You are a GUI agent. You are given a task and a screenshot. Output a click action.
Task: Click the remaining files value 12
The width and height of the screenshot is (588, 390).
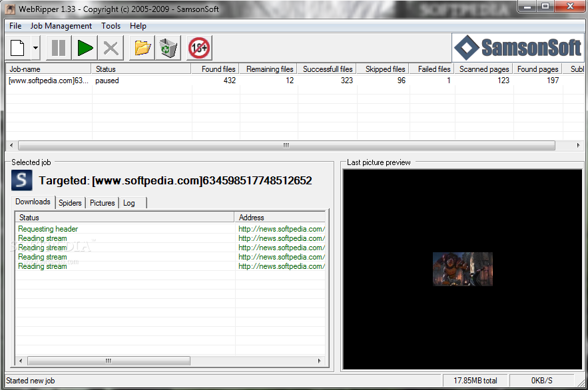290,81
